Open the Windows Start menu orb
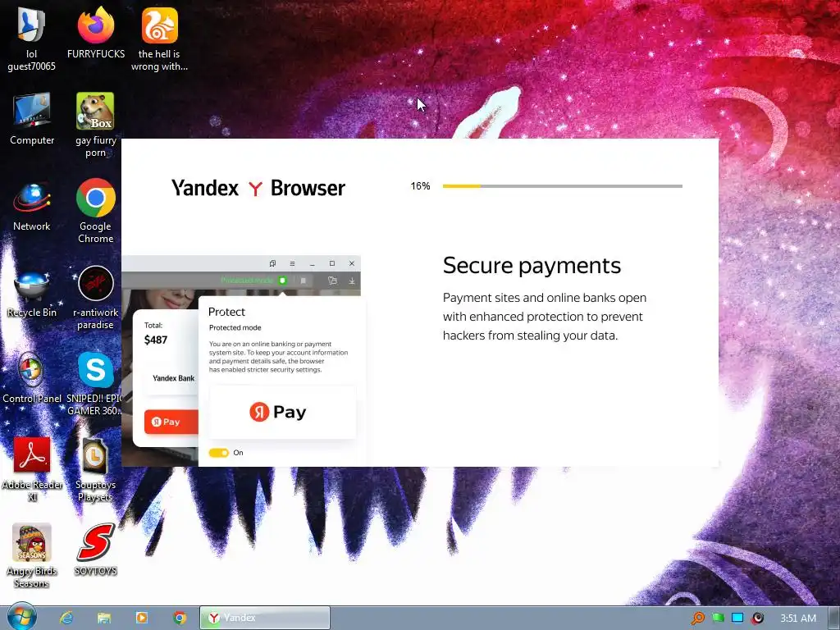This screenshot has width=840, height=630. pos(22,617)
